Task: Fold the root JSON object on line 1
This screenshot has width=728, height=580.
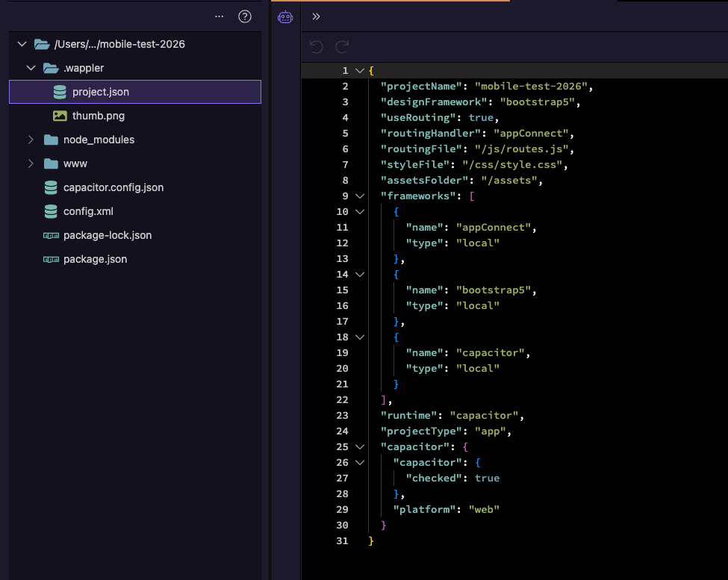Action: (x=360, y=71)
